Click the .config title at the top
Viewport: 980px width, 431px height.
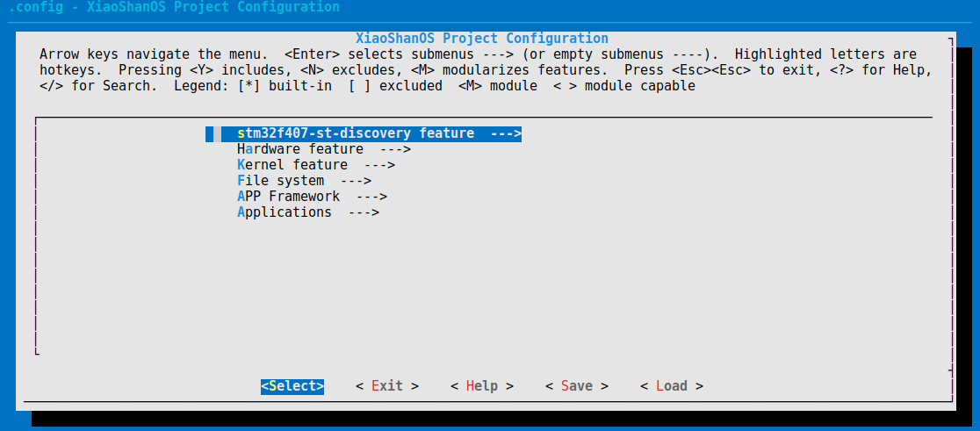coord(174,7)
